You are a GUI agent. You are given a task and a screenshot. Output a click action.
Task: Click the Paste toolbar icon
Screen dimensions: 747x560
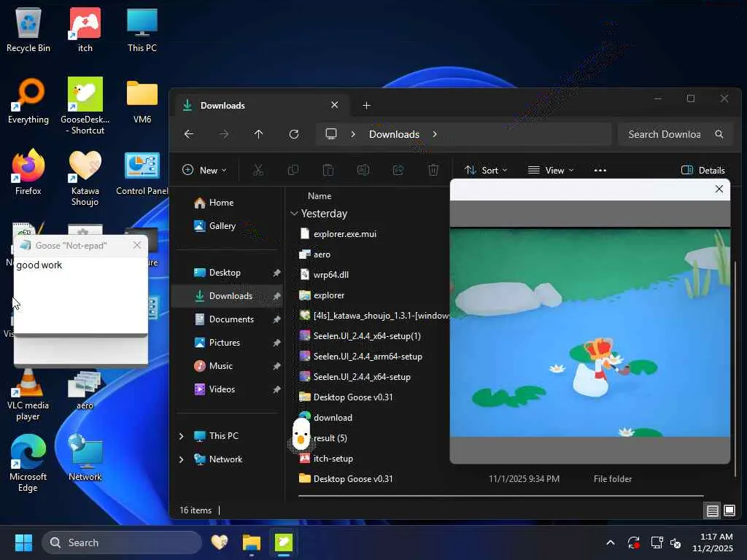pos(328,170)
